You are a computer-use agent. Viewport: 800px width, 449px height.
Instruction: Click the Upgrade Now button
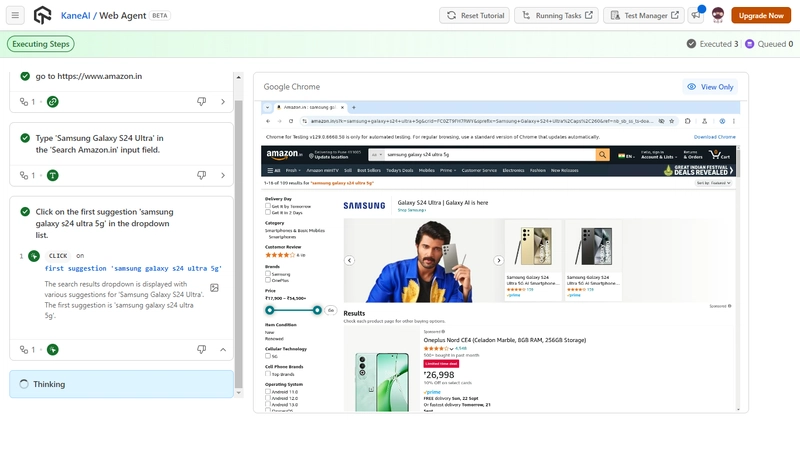click(x=761, y=15)
